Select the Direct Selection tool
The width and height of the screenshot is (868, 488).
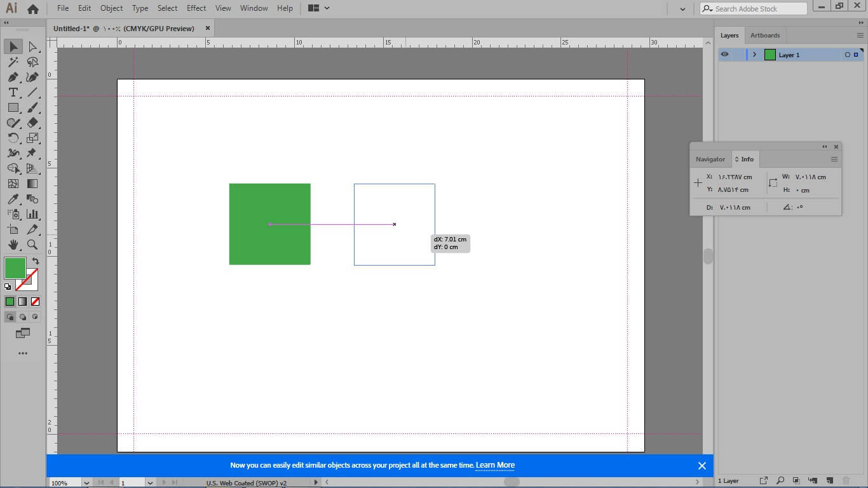32,47
